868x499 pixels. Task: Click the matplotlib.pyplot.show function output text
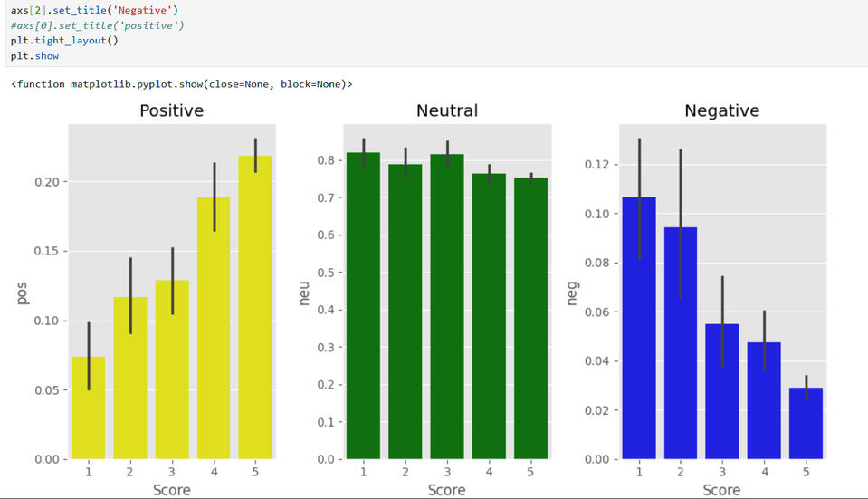coord(181,84)
